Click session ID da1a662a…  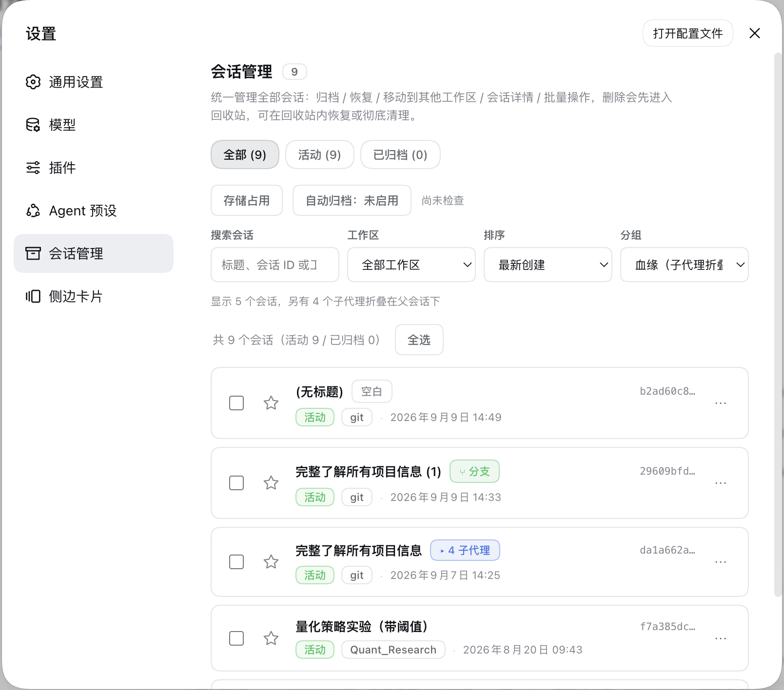(667, 550)
